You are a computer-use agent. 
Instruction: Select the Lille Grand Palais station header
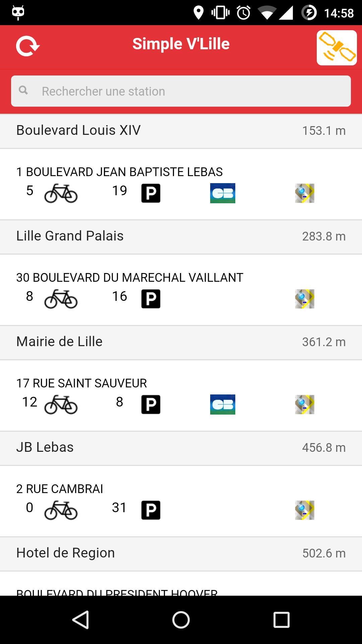coord(181,236)
